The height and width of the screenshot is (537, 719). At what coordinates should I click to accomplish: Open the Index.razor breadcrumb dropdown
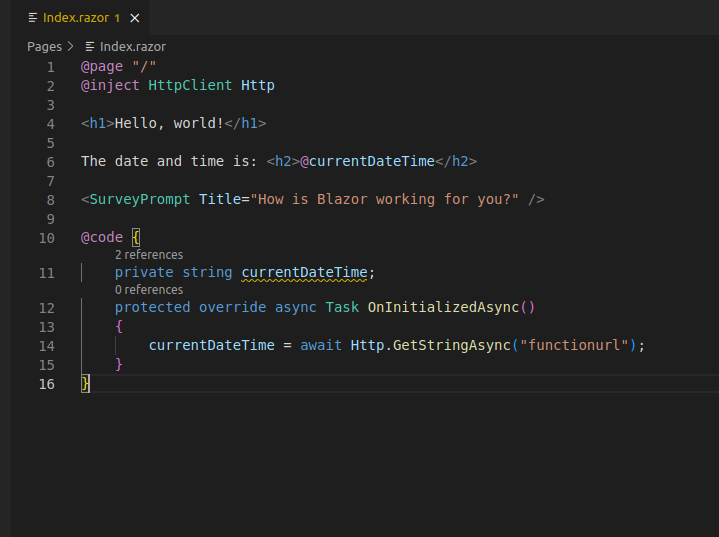click(132, 46)
